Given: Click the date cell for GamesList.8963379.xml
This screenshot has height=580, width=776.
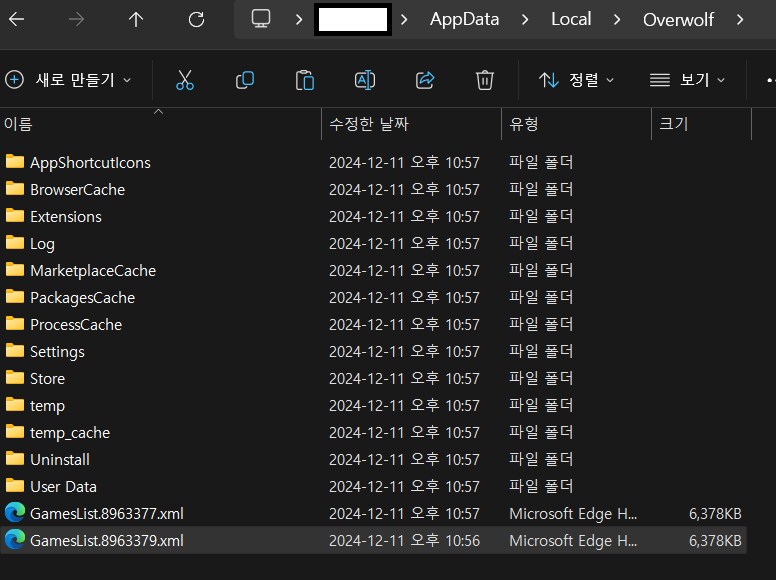Looking at the screenshot, I should (404, 540).
